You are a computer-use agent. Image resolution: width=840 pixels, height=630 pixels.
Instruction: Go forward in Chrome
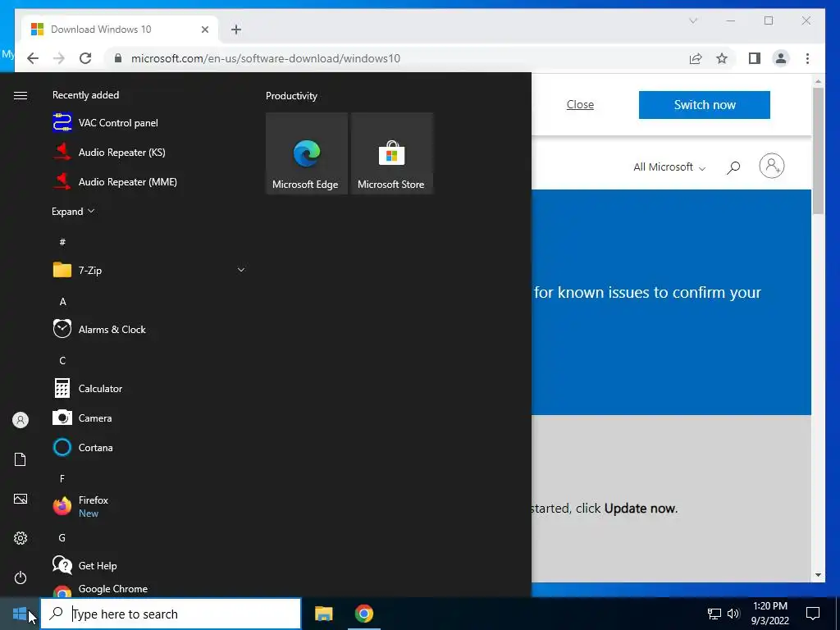pos(59,58)
